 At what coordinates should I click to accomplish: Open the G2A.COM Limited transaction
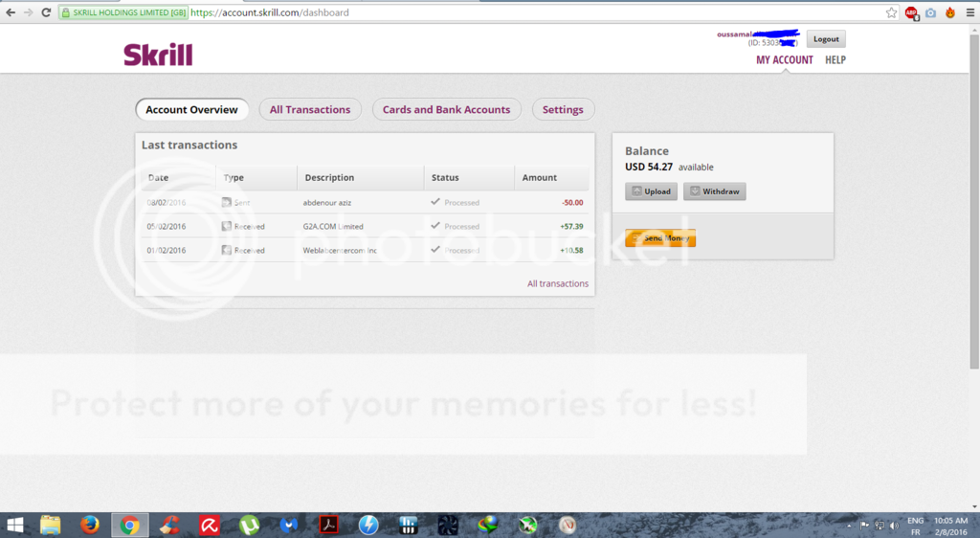333,226
